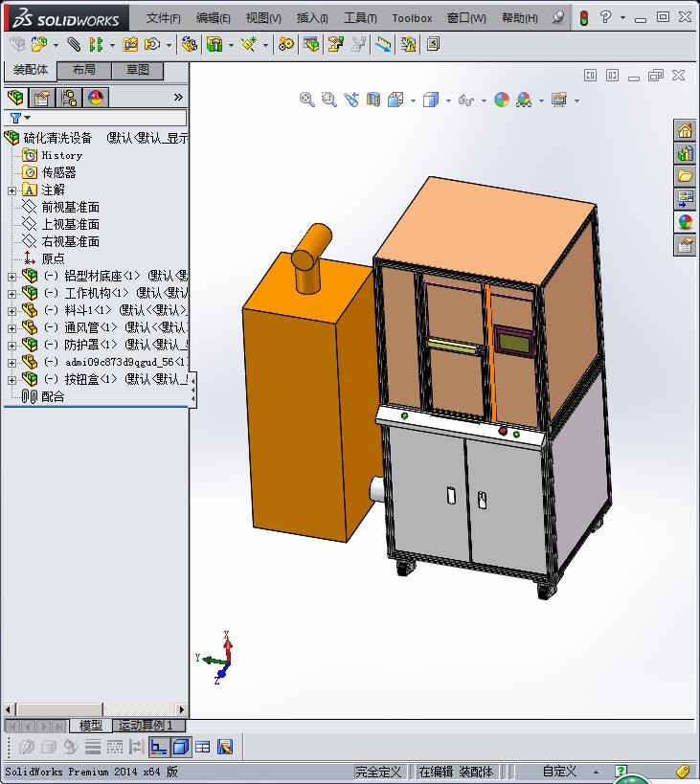Open Toolbox menu
The height and width of the screenshot is (784, 700).
(412, 18)
